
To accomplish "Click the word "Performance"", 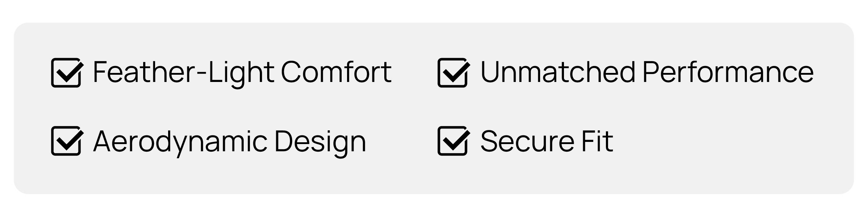I will (x=728, y=72).
